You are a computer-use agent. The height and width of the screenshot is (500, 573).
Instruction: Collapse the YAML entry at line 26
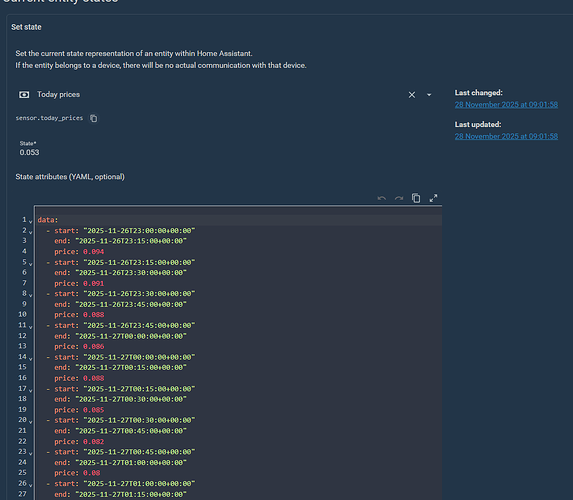click(30, 485)
